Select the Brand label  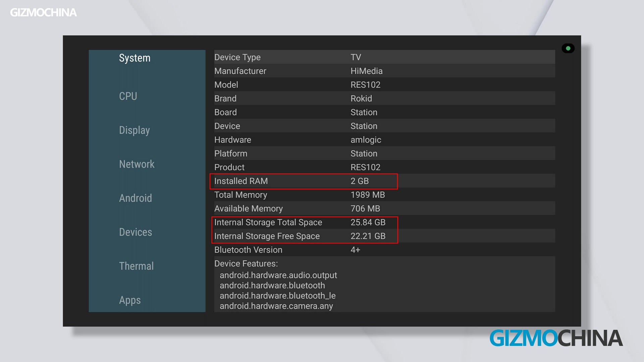[225, 99]
